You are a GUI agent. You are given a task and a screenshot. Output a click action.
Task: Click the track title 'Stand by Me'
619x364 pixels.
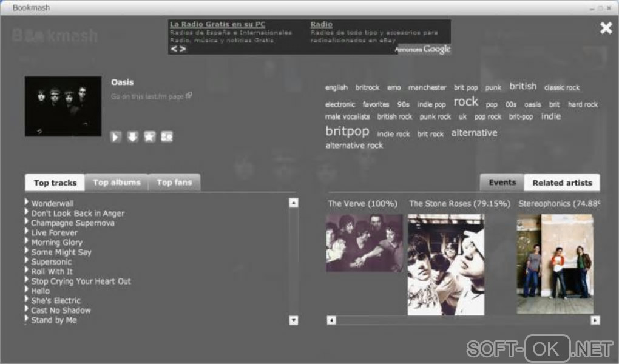(x=53, y=320)
